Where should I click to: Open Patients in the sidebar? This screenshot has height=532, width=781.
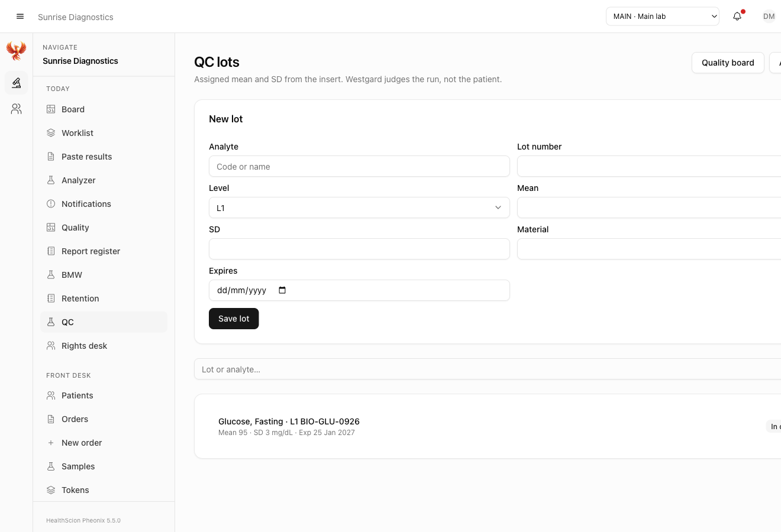tap(104, 395)
